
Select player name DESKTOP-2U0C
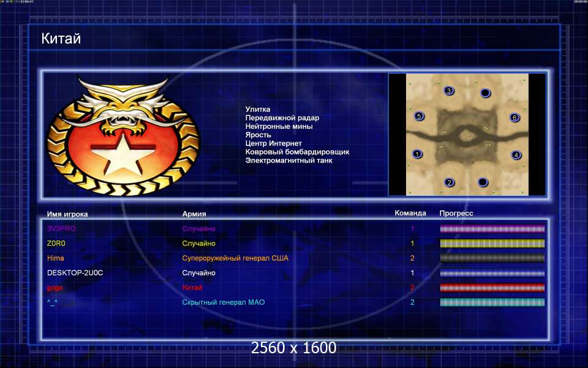(x=75, y=273)
